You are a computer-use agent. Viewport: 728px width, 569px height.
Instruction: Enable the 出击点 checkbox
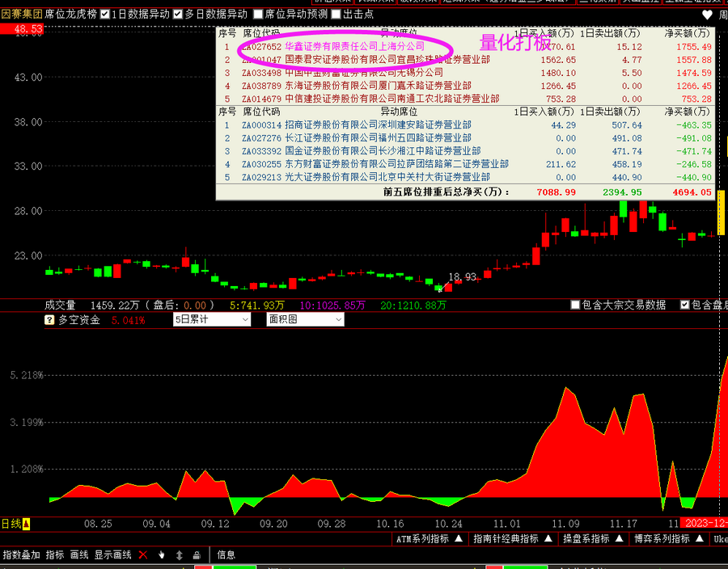pyautogui.click(x=336, y=15)
